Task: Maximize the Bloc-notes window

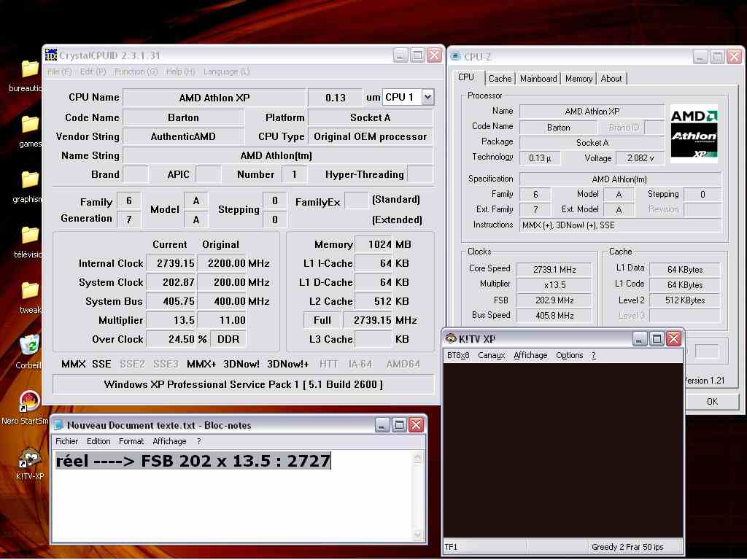Action: click(400, 425)
